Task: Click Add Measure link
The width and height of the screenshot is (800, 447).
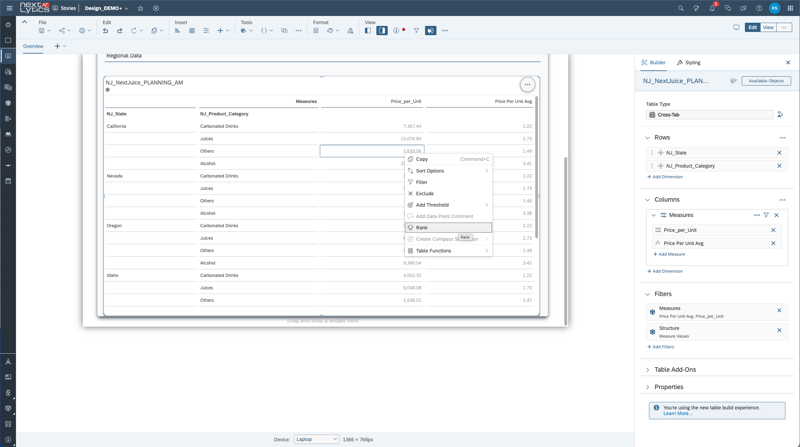Action: tap(669, 254)
